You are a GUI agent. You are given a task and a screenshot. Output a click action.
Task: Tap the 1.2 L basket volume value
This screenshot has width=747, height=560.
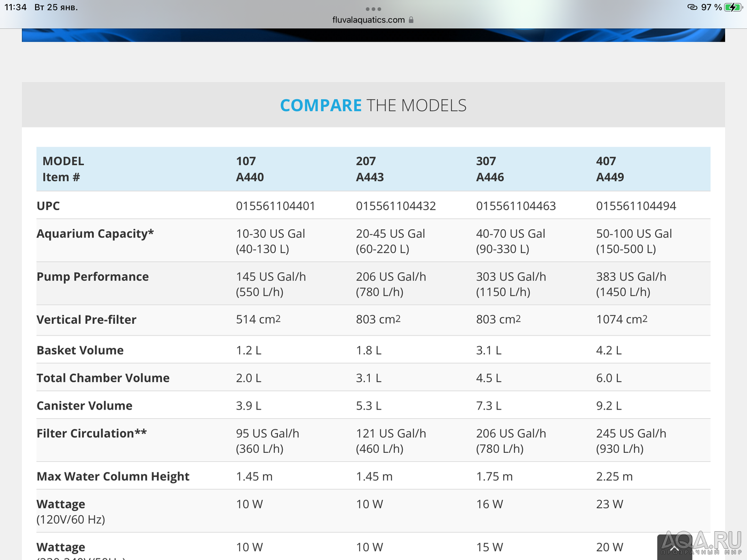coord(249,350)
